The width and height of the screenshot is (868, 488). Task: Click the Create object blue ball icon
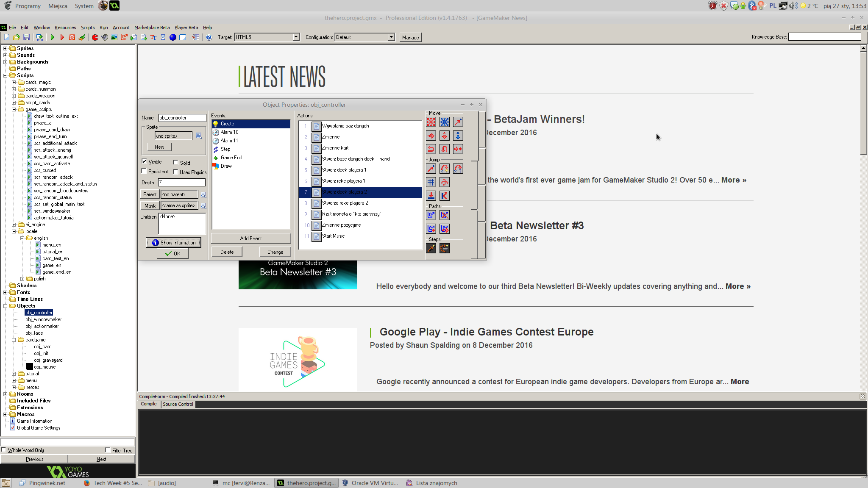tap(172, 37)
